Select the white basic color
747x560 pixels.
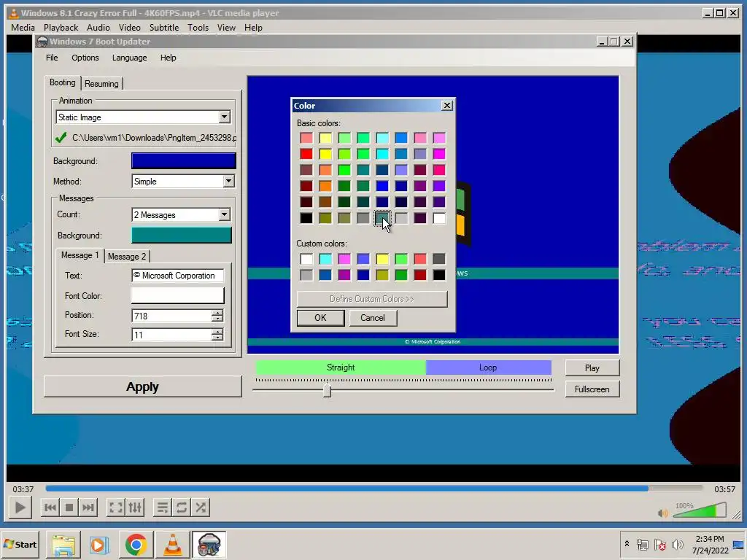tap(439, 218)
